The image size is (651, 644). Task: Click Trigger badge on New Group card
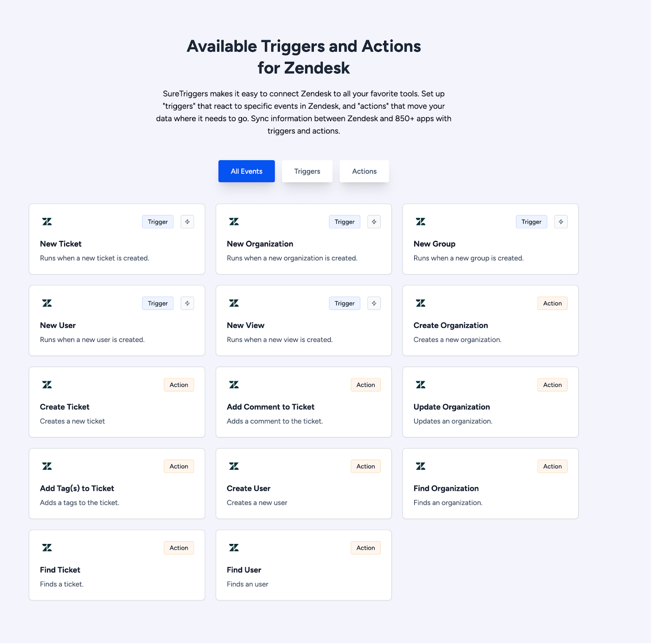531,222
